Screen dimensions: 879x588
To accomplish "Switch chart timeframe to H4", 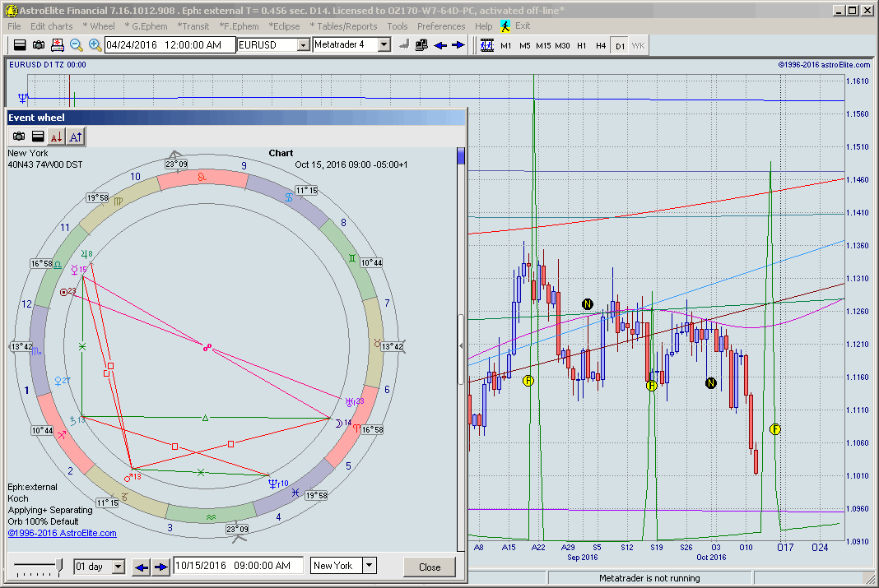I will point(601,45).
